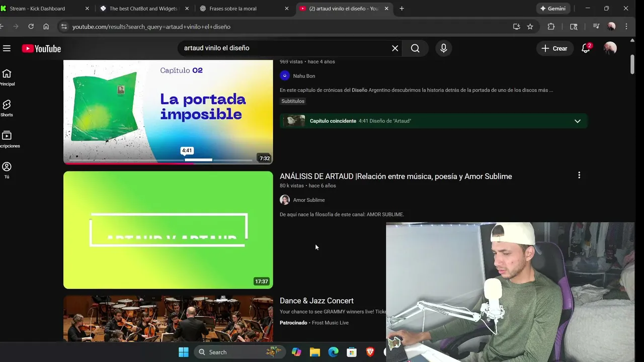Start voice search with the microphone
This screenshot has width=644, height=362.
click(443, 48)
